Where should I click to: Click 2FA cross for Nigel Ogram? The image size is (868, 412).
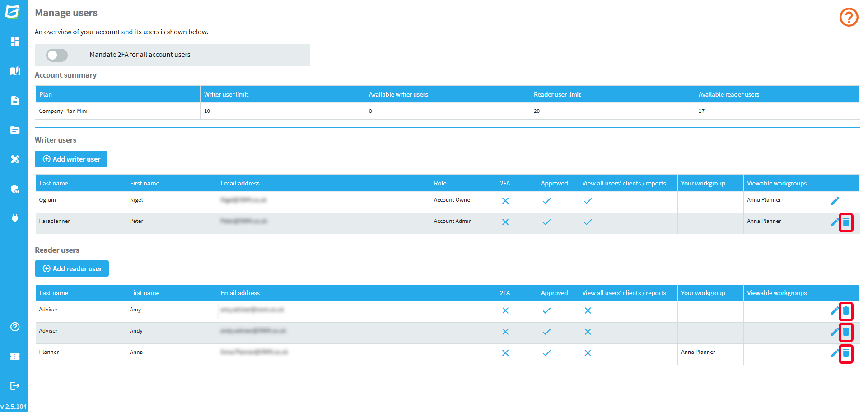click(505, 201)
